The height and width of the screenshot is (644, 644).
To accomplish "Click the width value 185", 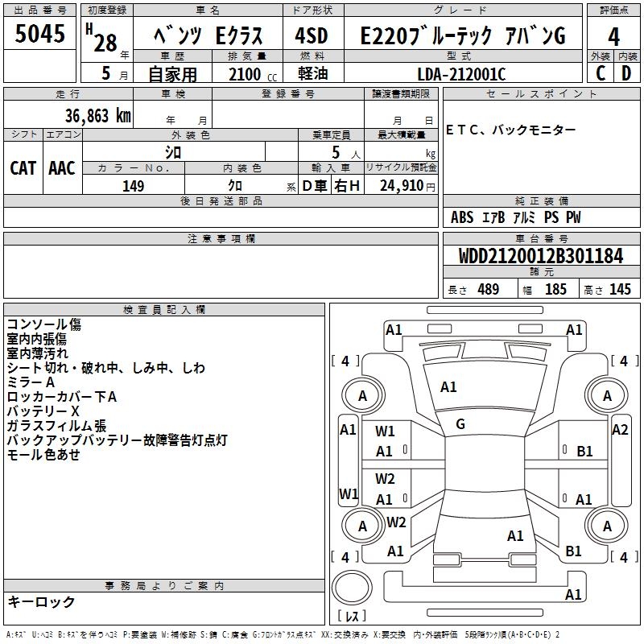I will (x=555, y=290).
